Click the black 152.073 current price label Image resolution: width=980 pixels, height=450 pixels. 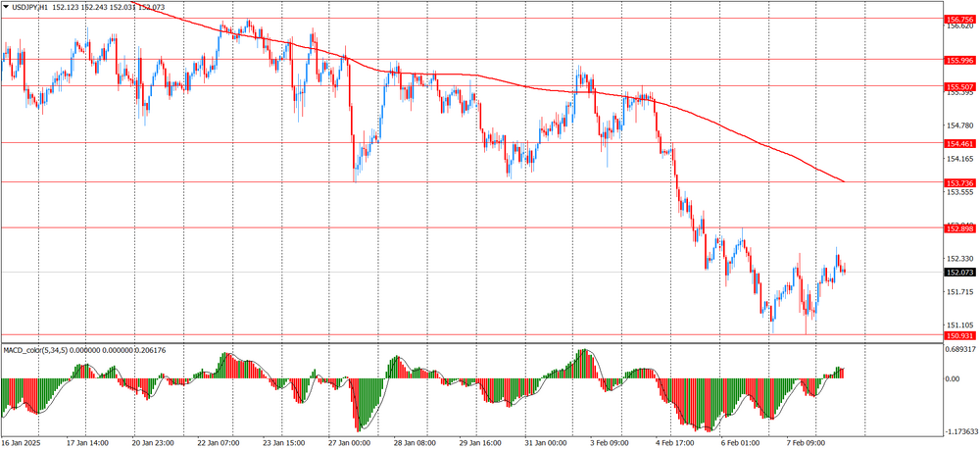[x=959, y=273]
